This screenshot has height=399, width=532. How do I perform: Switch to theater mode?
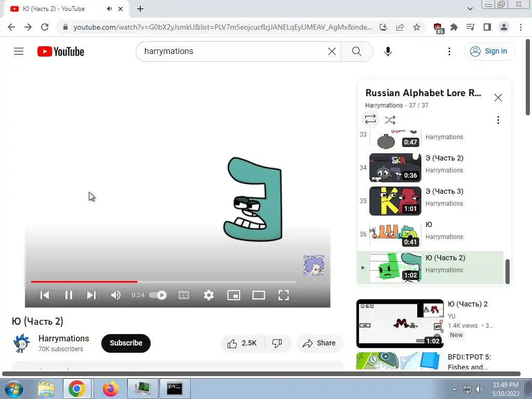[259, 295]
